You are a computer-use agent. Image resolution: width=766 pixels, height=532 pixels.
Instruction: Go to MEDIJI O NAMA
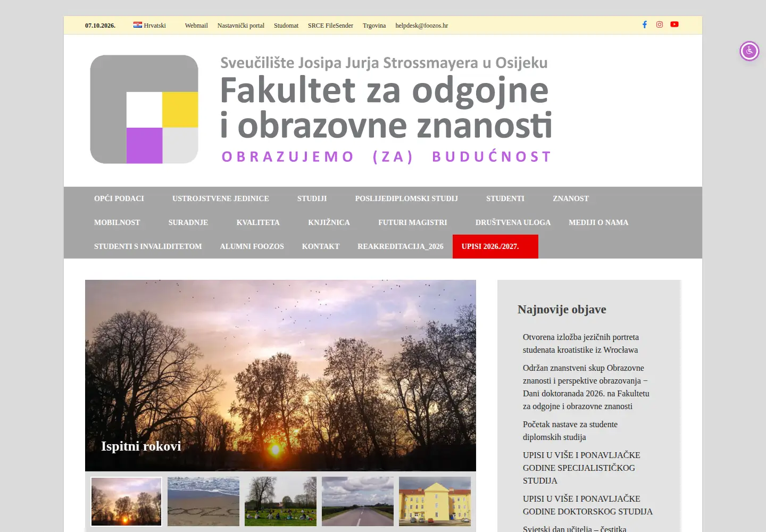coord(598,222)
